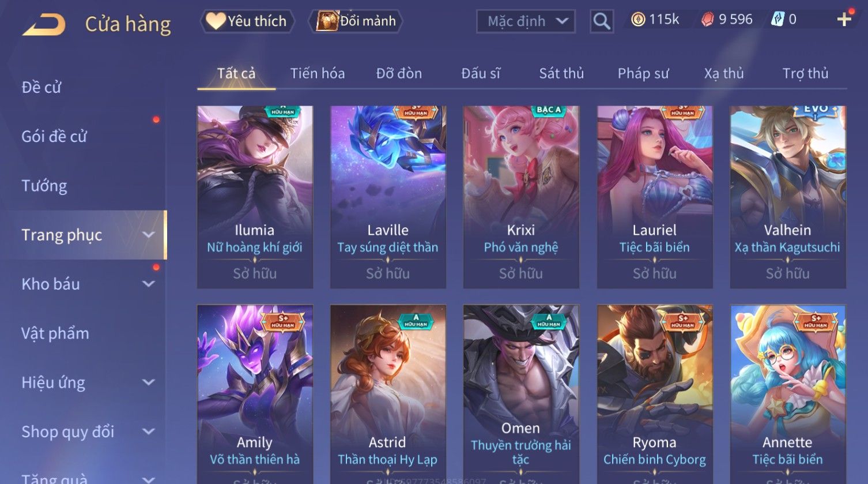The width and height of the screenshot is (868, 484).
Task: Open the search magnifier icon
Action: pyautogui.click(x=602, y=21)
